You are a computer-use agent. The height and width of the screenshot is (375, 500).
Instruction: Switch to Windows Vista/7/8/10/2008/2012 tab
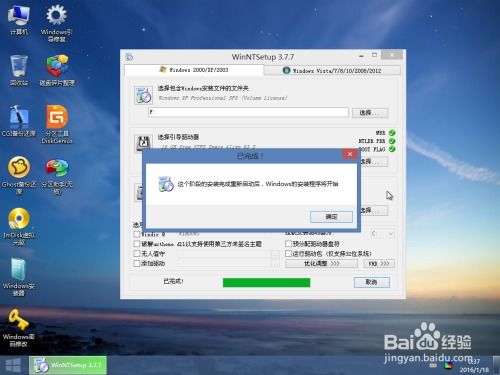332,70
